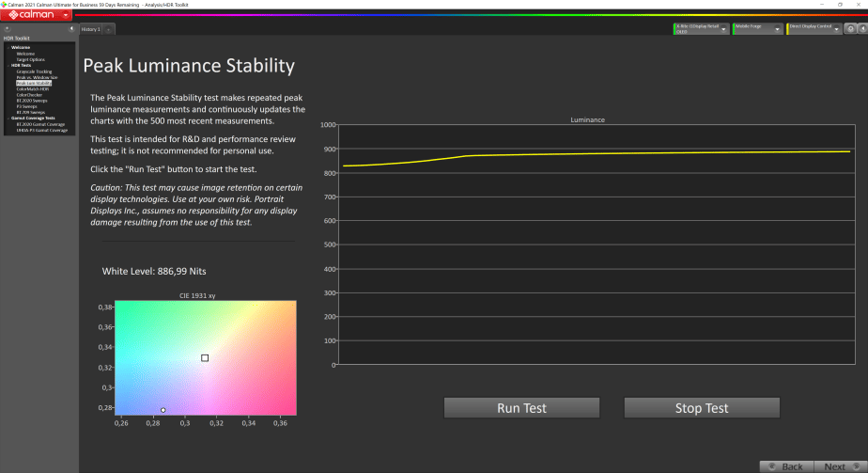Image resolution: width=868 pixels, height=473 pixels.
Task: Select BT.2020 Gamut Coverage in sidebar
Action: click(40, 124)
